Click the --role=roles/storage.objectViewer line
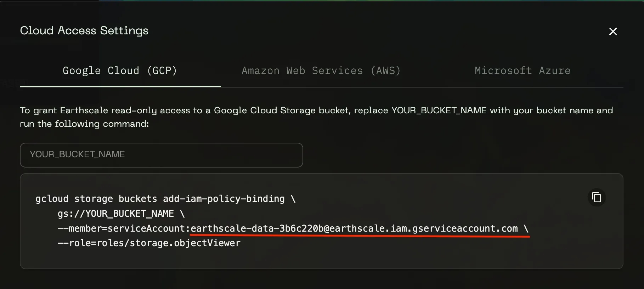This screenshot has height=289, width=644. tap(149, 243)
